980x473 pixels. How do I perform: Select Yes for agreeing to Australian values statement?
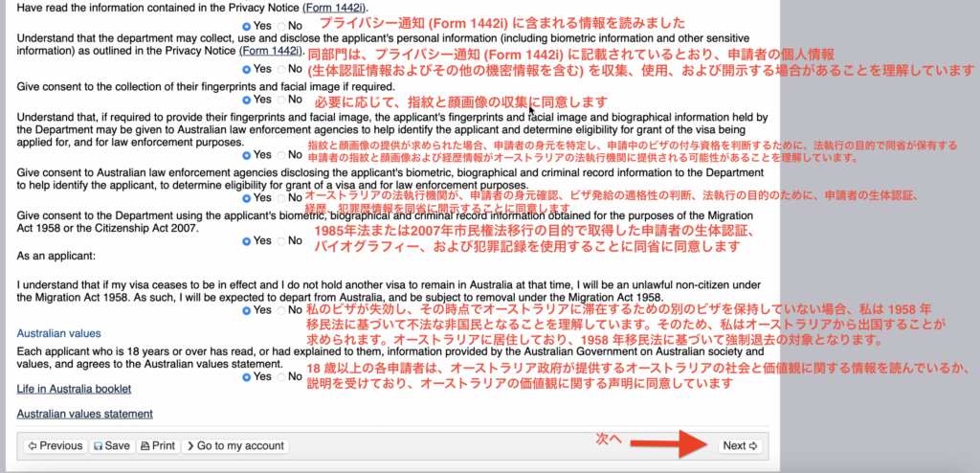pyautogui.click(x=248, y=376)
